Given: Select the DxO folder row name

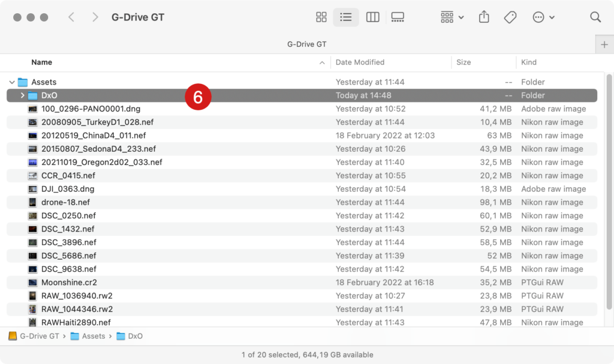Looking at the screenshot, I should [x=49, y=95].
